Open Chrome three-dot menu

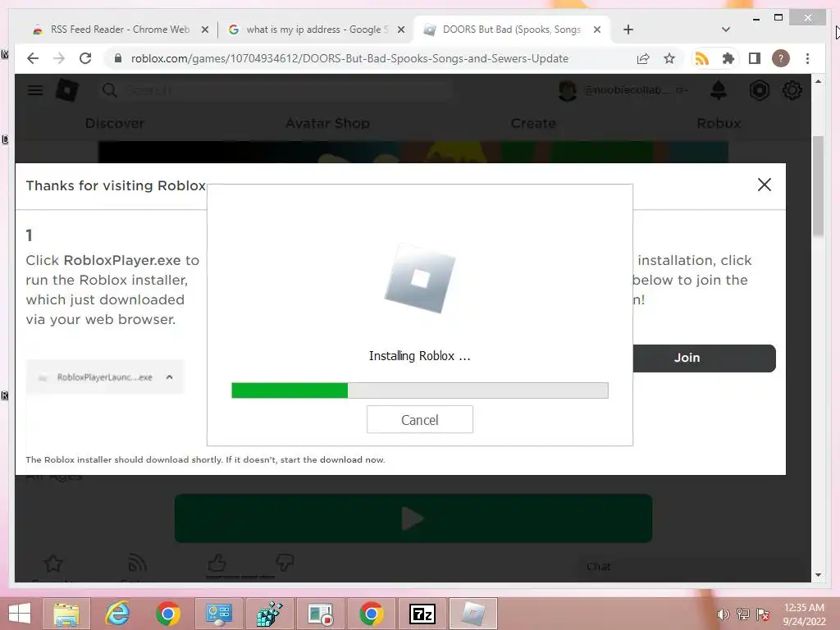coord(807,58)
